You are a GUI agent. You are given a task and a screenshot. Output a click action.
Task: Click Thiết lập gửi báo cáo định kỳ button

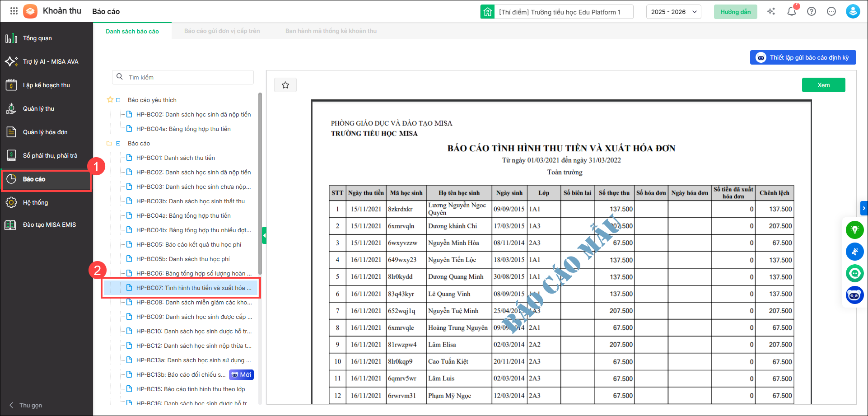[803, 57]
